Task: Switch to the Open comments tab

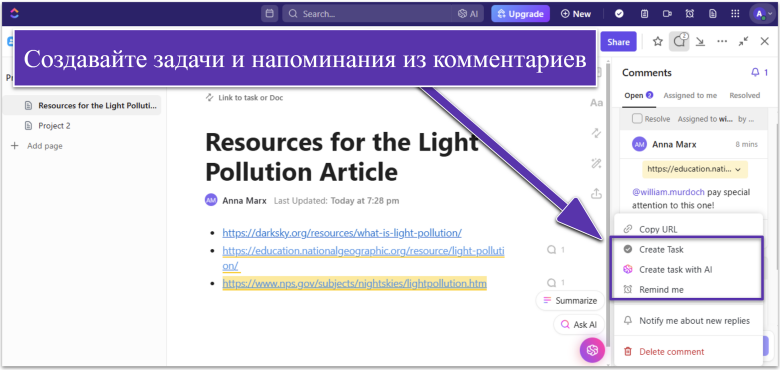Action: [639, 95]
